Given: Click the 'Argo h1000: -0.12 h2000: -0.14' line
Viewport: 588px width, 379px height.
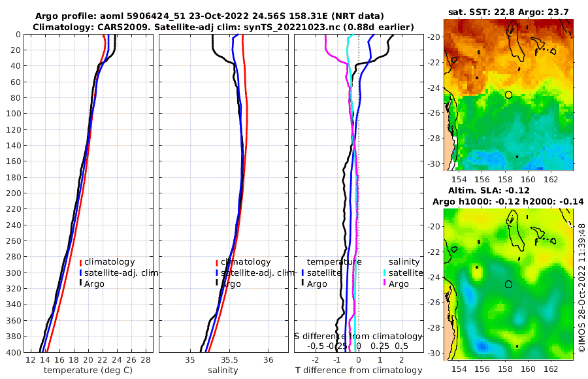Looking at the screenshot, I should point(508,201).
